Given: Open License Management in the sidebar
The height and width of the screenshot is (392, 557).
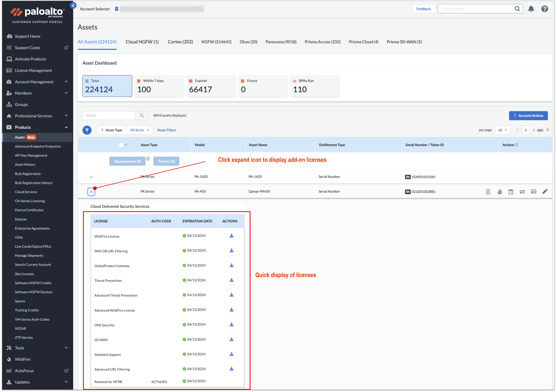Looking at the screenshot, I should 33,71.
